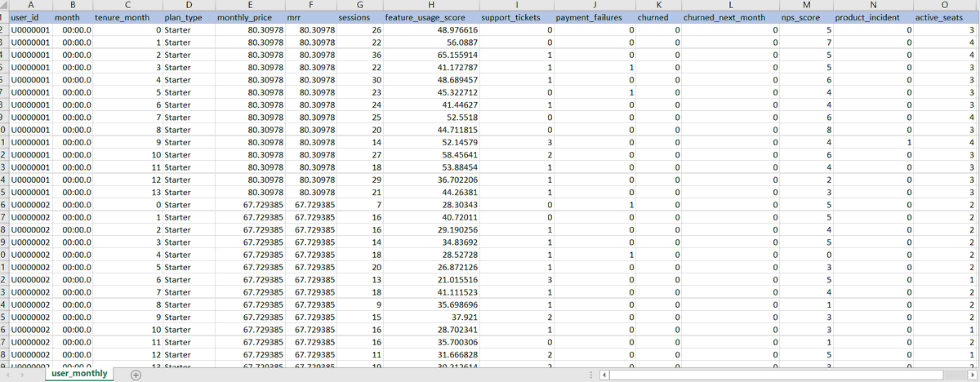Click the sheet tab bar resize dots
Screen dimensions: 980x382
point(590,375)
